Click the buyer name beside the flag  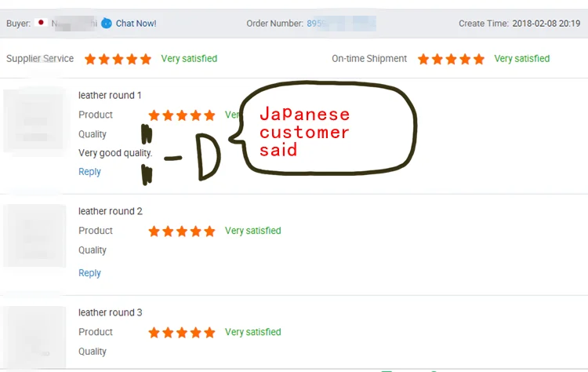point(74,24)
